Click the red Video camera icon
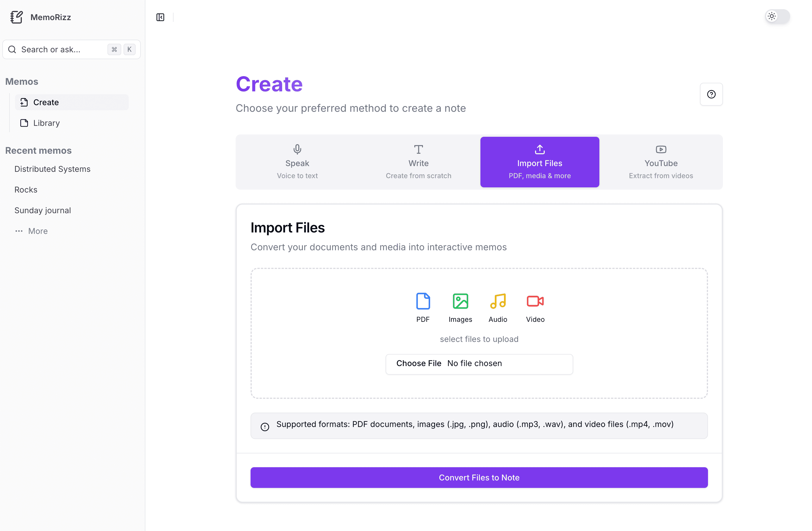Image resolution: width=812 pixels, height=531 pixels. 535,301
